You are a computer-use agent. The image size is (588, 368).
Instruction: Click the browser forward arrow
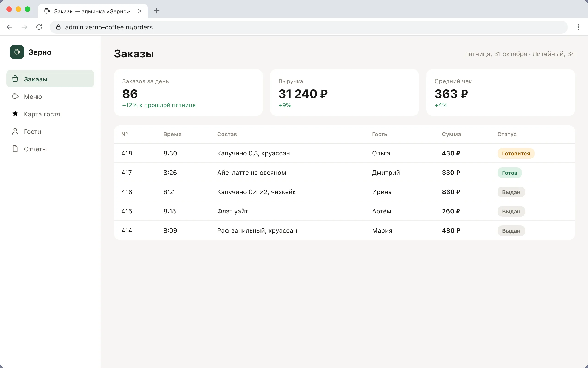pyautogui.click(x=24, y=27)
